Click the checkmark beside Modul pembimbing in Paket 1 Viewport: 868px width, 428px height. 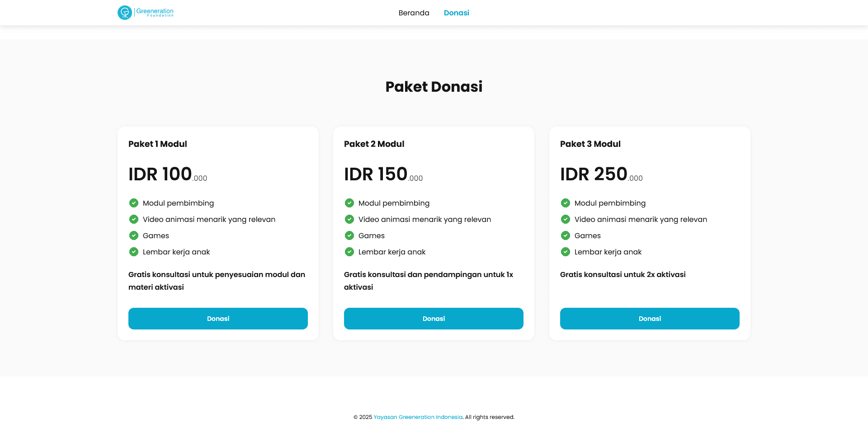134,203
